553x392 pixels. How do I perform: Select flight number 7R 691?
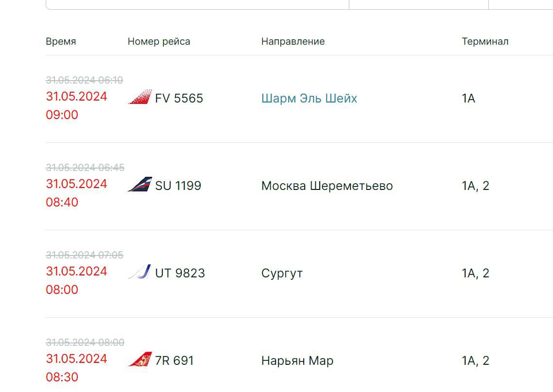[174, 361]
